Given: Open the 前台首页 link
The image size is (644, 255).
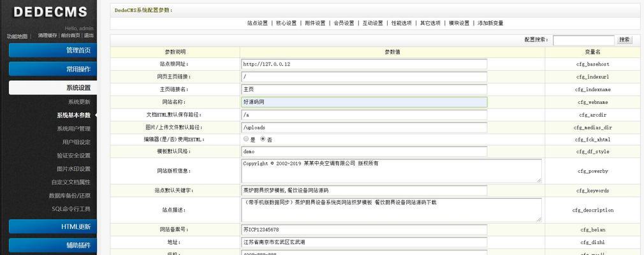Looking at the screenshot, I should click(x=71, y=36).
